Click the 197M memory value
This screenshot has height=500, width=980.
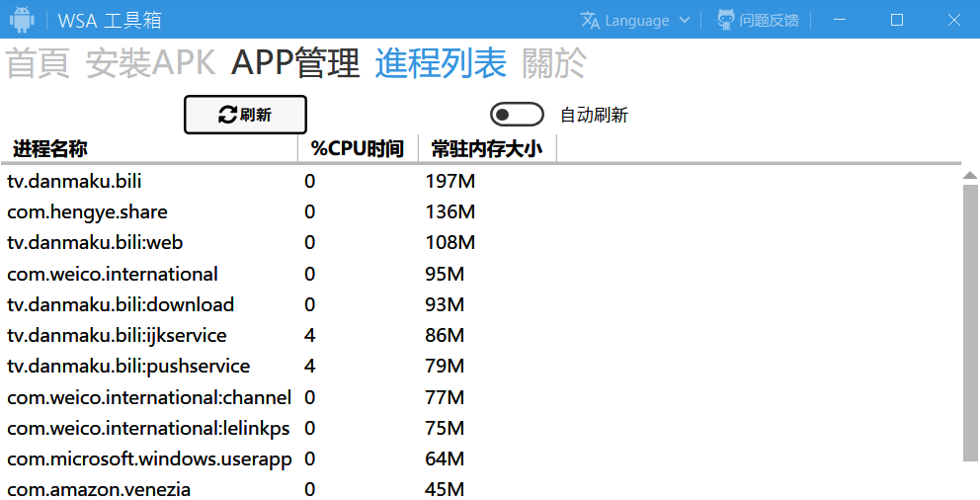point(450,181)
